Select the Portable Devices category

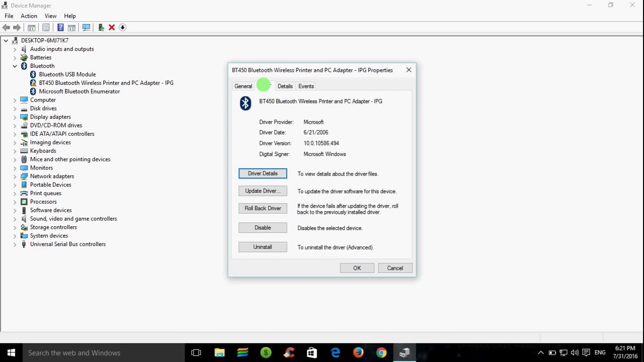pyautogui.click(x=50, y=185)
